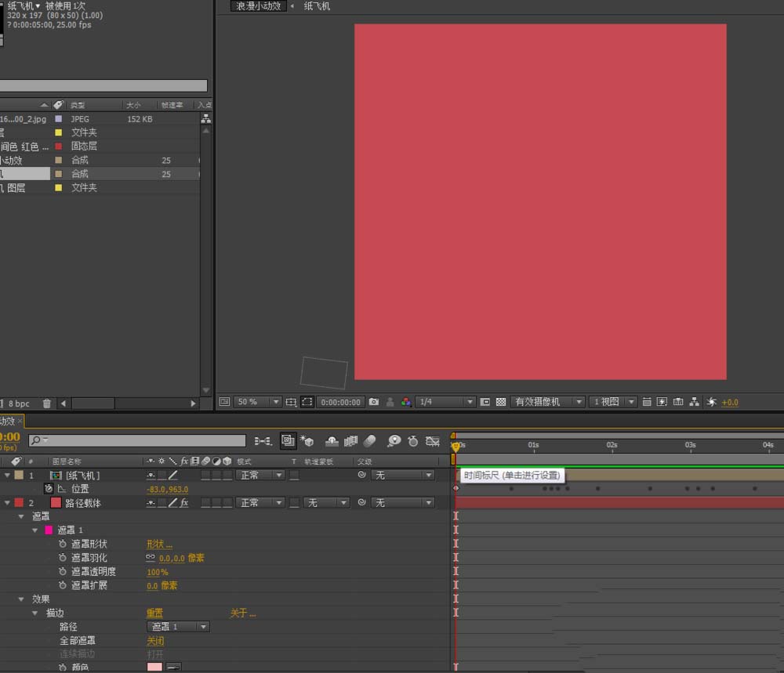
Task: Switch to the 纸飞机 composition tab
Action: (317, 6)
